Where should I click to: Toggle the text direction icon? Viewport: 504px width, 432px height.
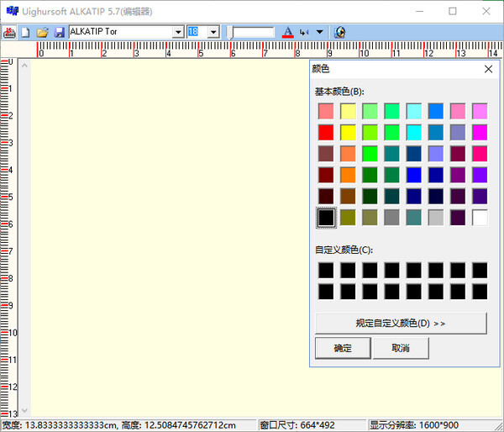(x=304, y=32)
